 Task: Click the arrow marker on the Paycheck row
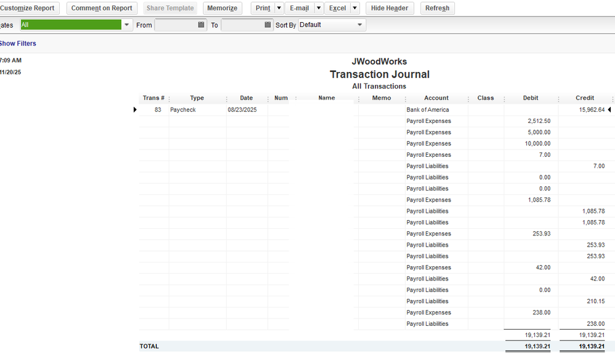point(135,109)
